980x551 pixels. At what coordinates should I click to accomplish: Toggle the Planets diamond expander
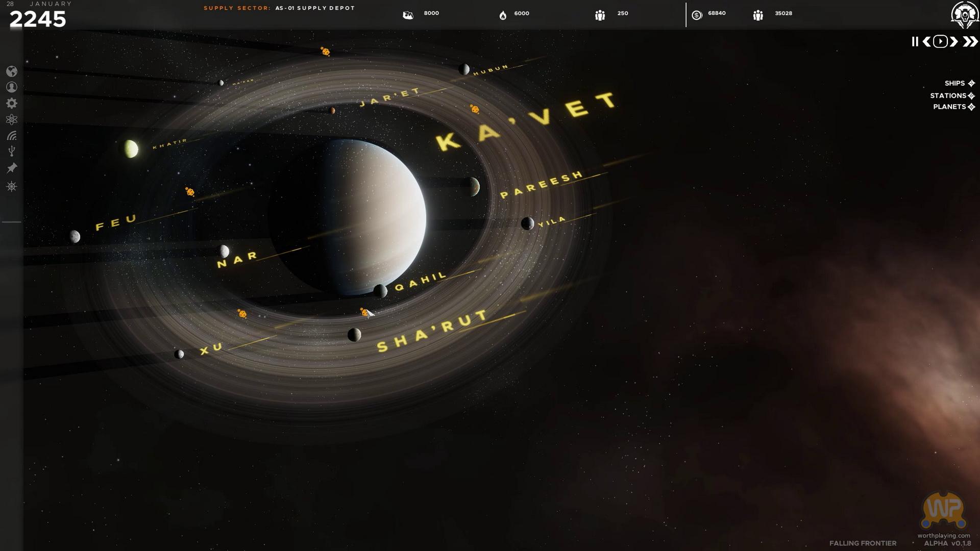[971, 107]
